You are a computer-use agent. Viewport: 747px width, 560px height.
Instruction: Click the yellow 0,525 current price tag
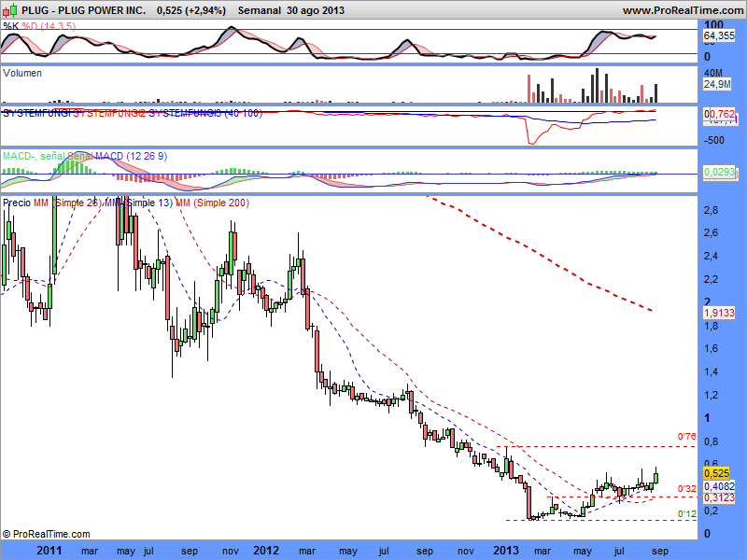tap(716, 473)
